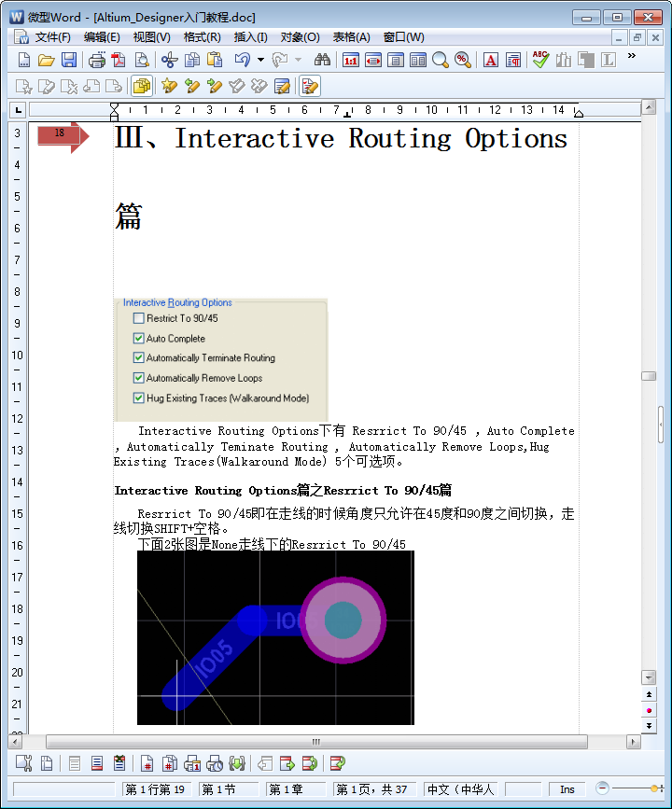Click the 第1页，共37 page indicator
672x809 pixels.
click(x=373, y=788)
